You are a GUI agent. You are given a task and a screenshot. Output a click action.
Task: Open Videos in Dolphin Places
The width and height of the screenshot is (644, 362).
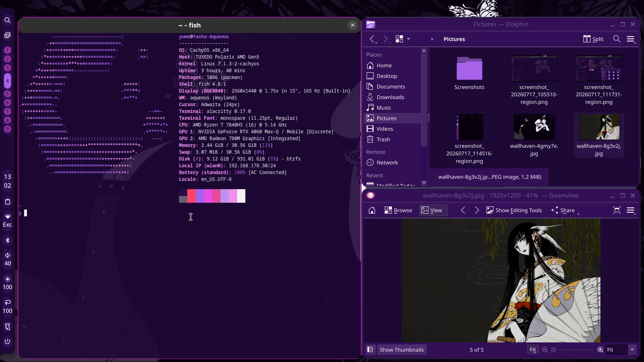click(392, 129)
